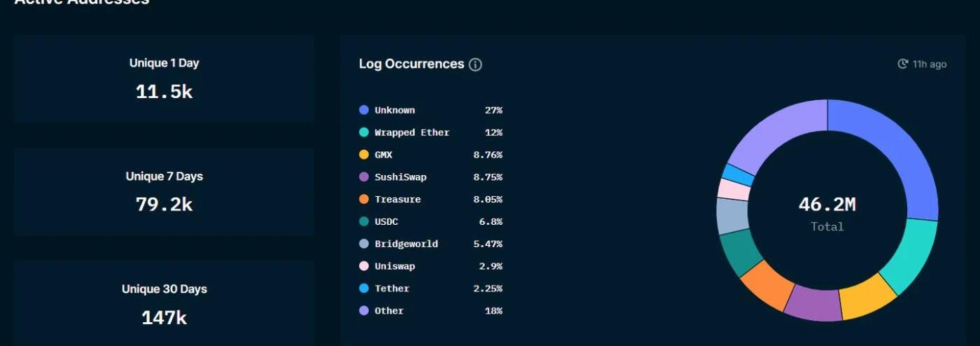The image size is (980, 346).
Task: Select the Wrapped Ether teal legend dot
Action: pos(364,132)
